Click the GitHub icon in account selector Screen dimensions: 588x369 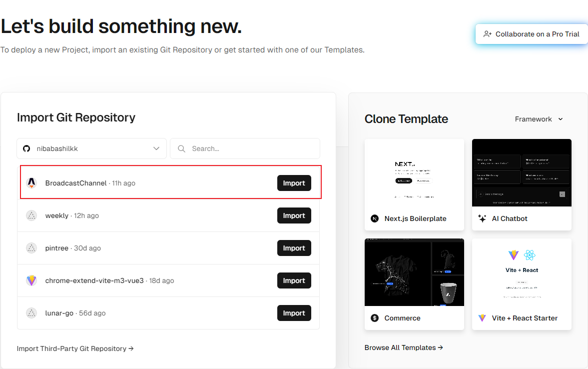(x=27, y=148)
